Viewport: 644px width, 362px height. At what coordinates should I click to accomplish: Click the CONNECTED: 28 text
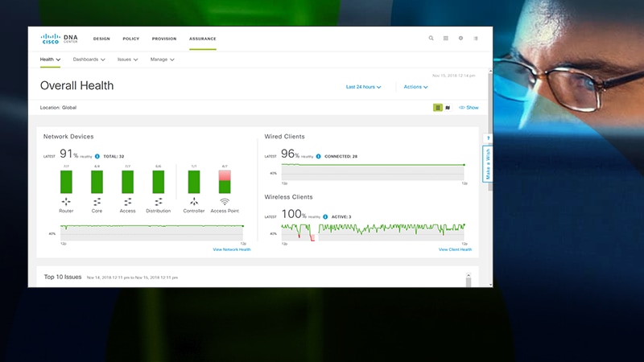click(341, 156)
